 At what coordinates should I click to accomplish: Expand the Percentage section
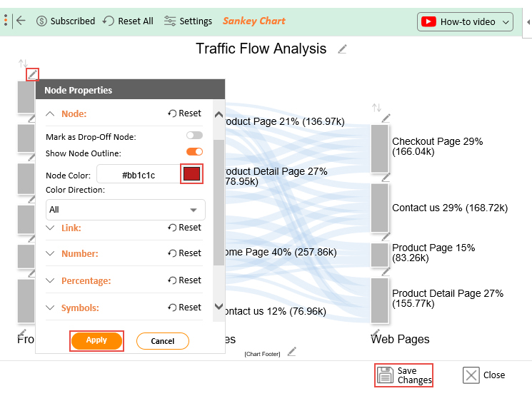[50, 280]
